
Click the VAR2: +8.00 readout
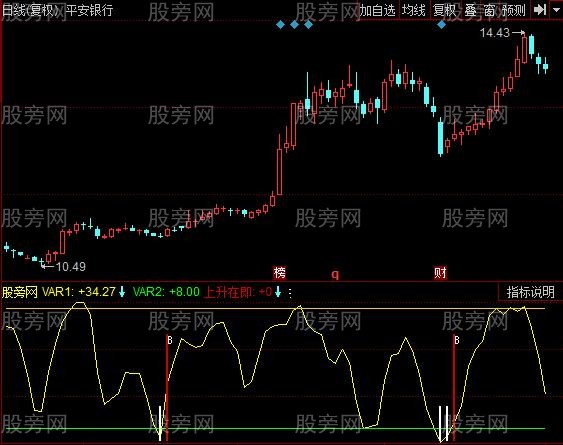(166, 291)
